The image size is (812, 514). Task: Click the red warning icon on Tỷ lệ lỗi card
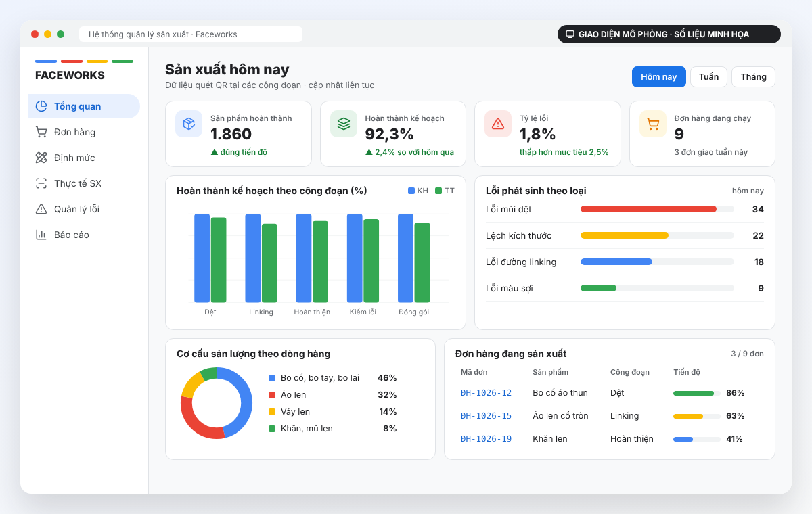pos(498,124)
